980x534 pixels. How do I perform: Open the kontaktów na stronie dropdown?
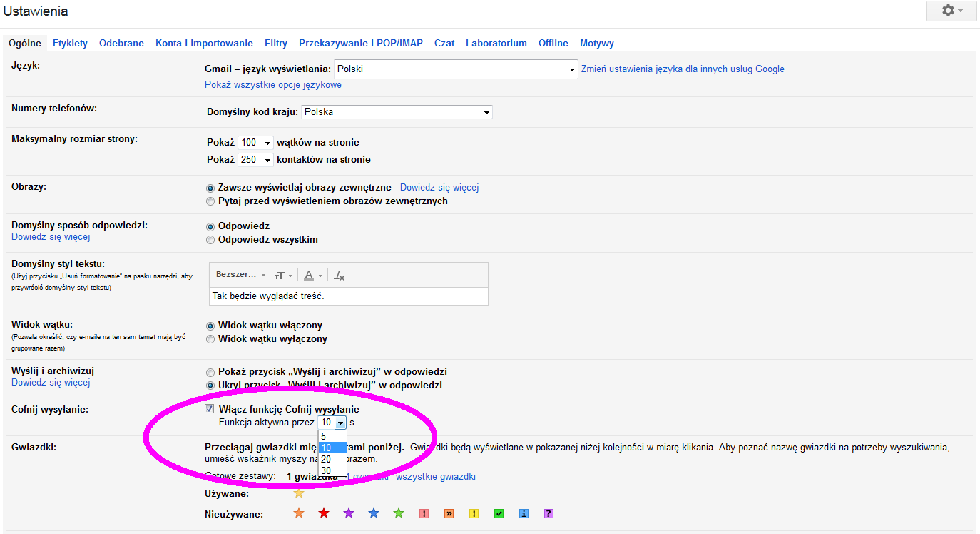point(255,159)
